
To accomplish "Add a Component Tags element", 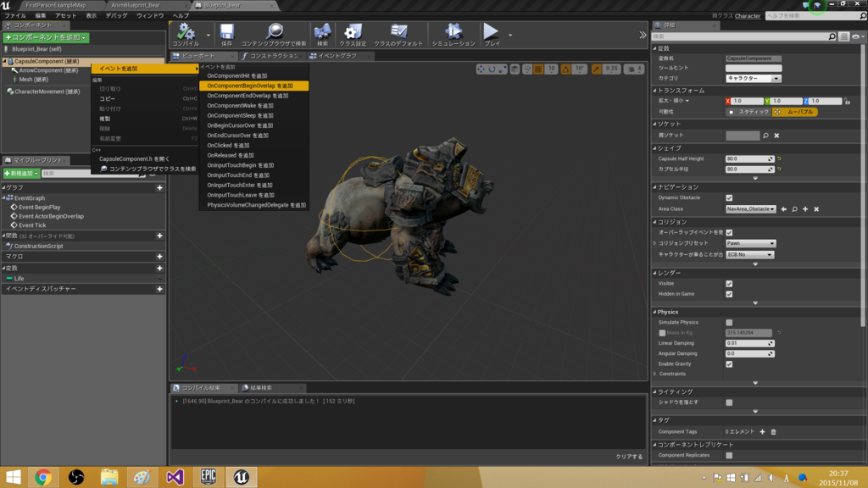I will pos(762,431).
